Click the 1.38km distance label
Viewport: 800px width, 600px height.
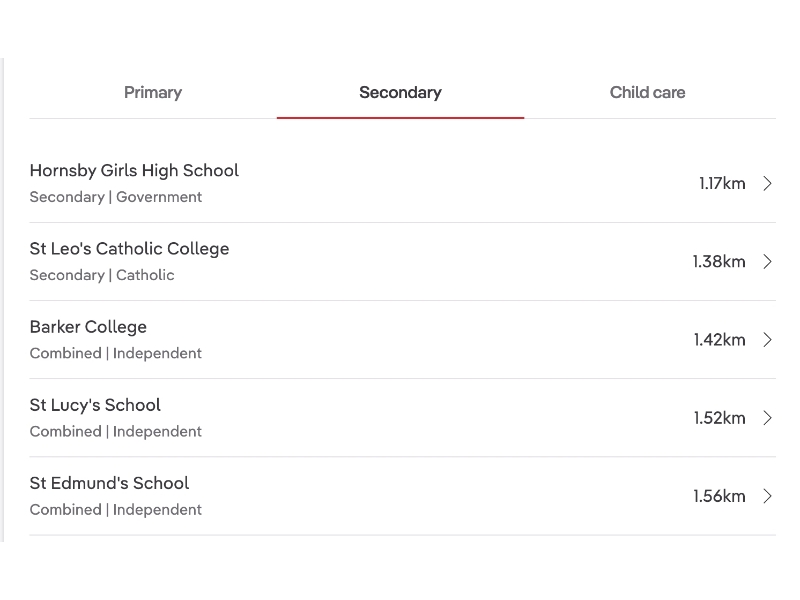click(x=719, y=262)
